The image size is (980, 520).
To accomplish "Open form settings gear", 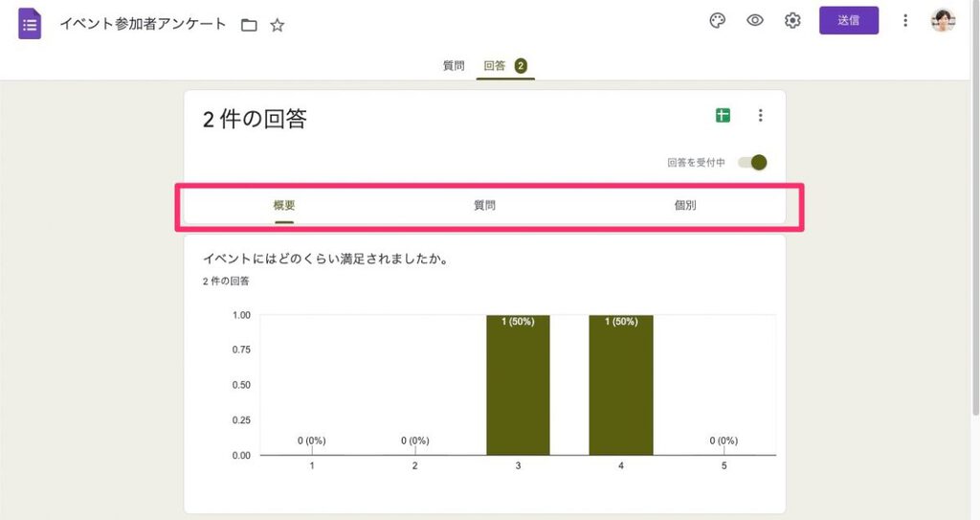I will coord(792,21).
